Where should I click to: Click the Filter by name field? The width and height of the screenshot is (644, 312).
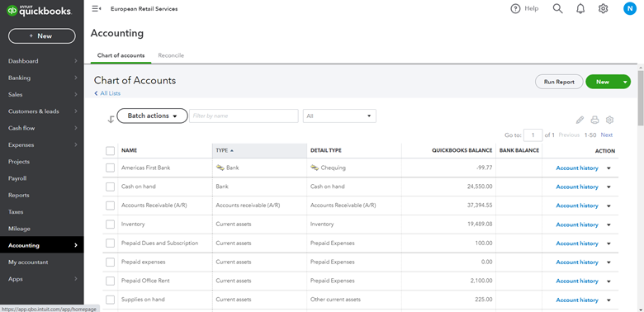244,116
